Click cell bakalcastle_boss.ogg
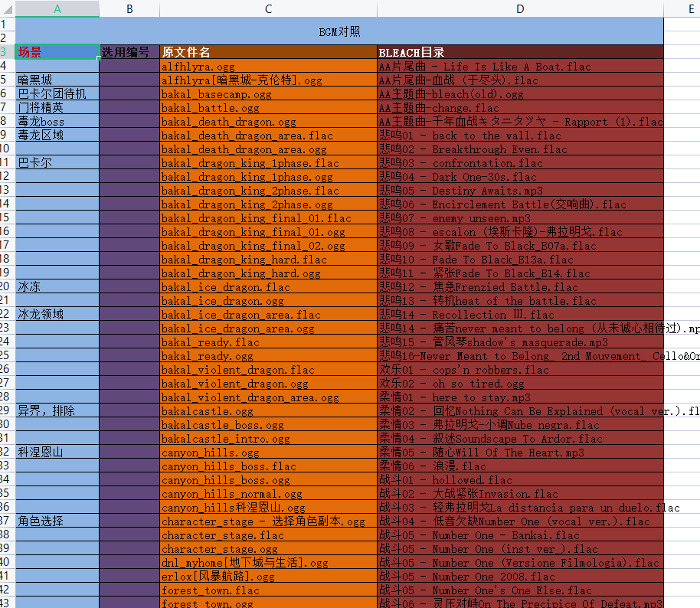 coord(268,424)
